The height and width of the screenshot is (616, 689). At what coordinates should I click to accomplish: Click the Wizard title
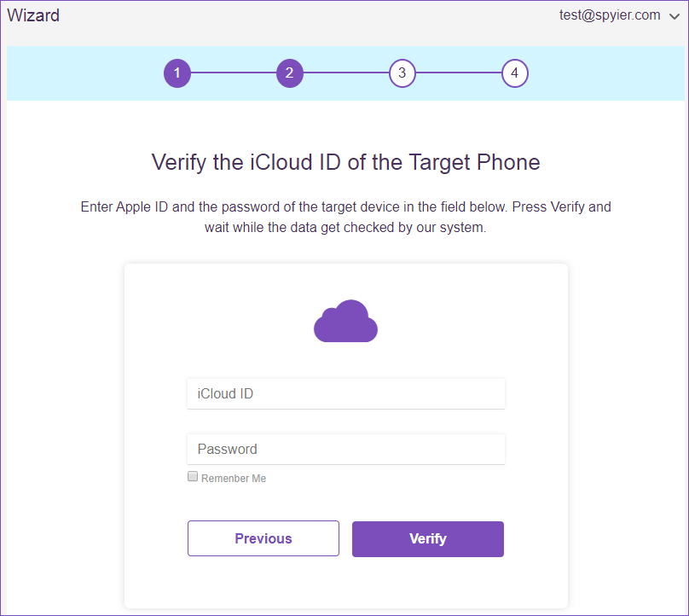33,15
